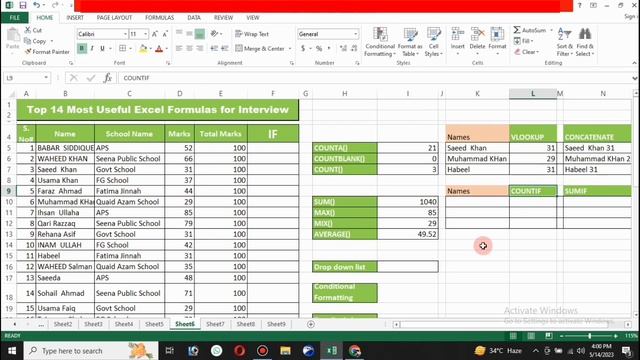Viewport: 640px width, 360px height.
Task: Cancel formula entry with the X icon
Action: (73, 78)
